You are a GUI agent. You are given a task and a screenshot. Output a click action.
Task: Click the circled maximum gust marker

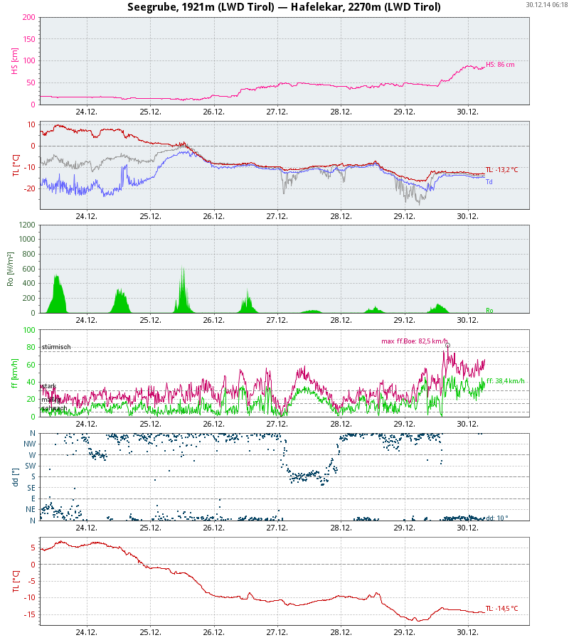click(x=448, y=346)
